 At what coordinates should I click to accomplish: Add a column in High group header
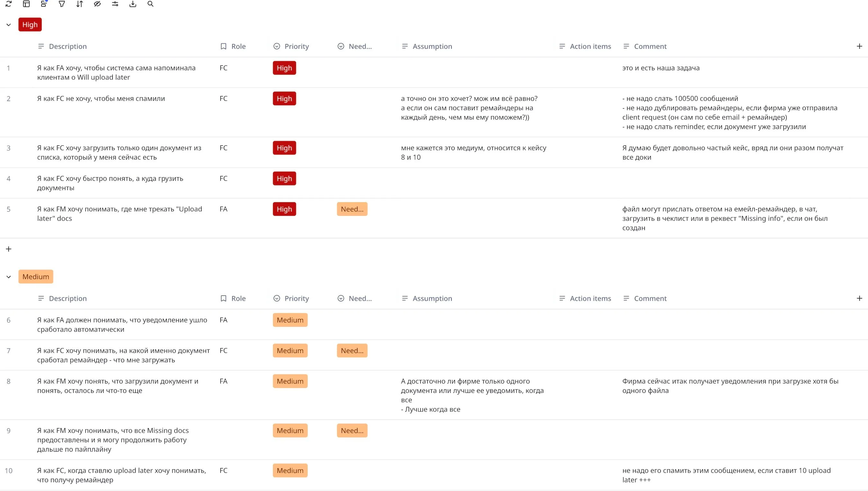click(x=859, y=46)
